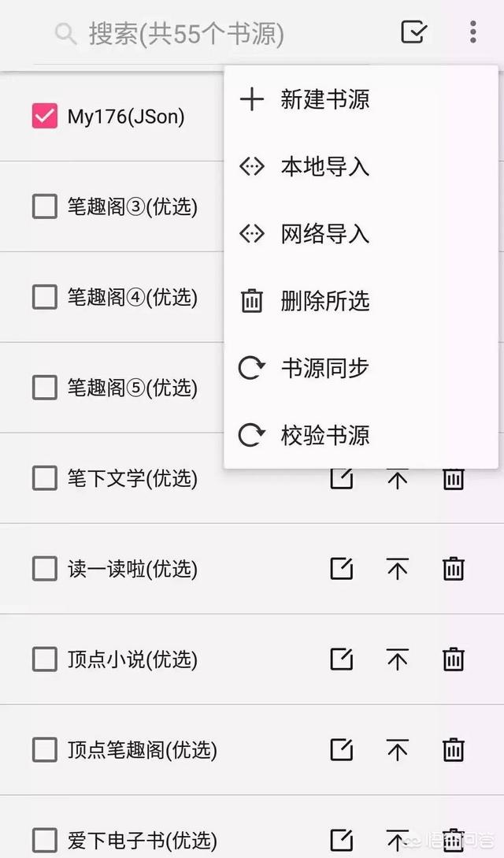Open the three-dot overflow menu
This screenshot has height=858, width=504.
[472, 32]
